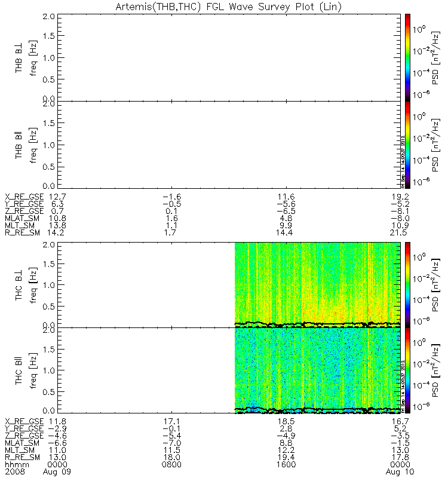Click the THB B∥ freq [Hz] axis label
The height and width of the screenshot is (478, 448).
tap(33, 145)
